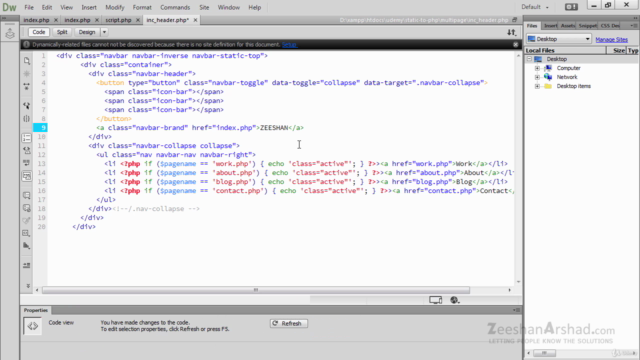640x360 pixels.
Task: Click the device preview icon in status bar
Action: [436, 300]
